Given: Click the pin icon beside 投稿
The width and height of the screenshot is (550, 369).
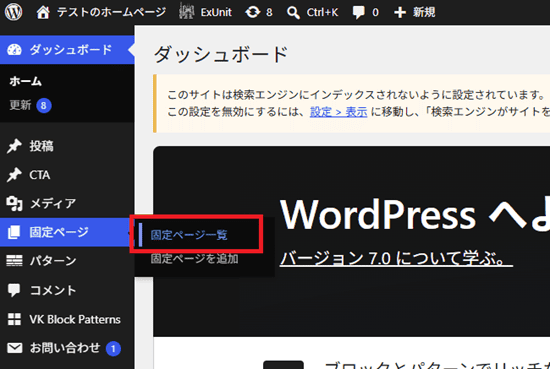Looking at the screenshot, I should [x=14, y=146].
